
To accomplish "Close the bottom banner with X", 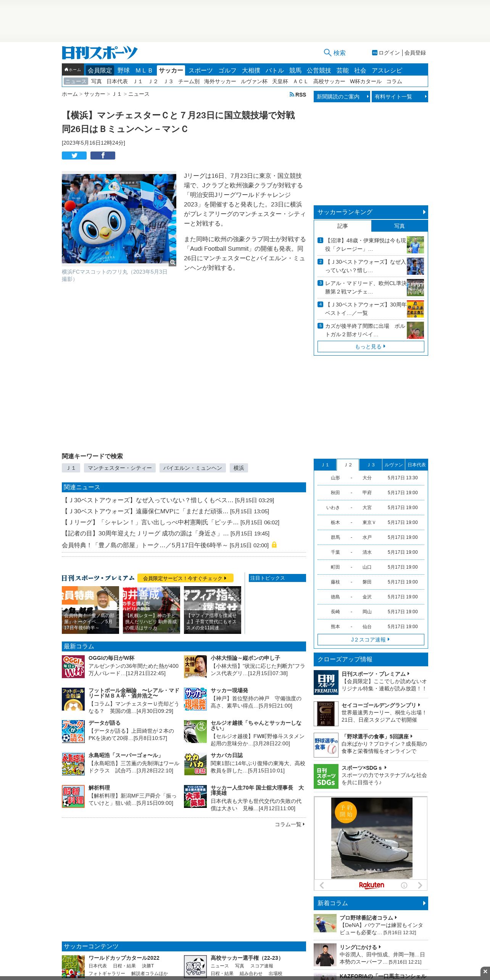I will click(x=485, y=971).
